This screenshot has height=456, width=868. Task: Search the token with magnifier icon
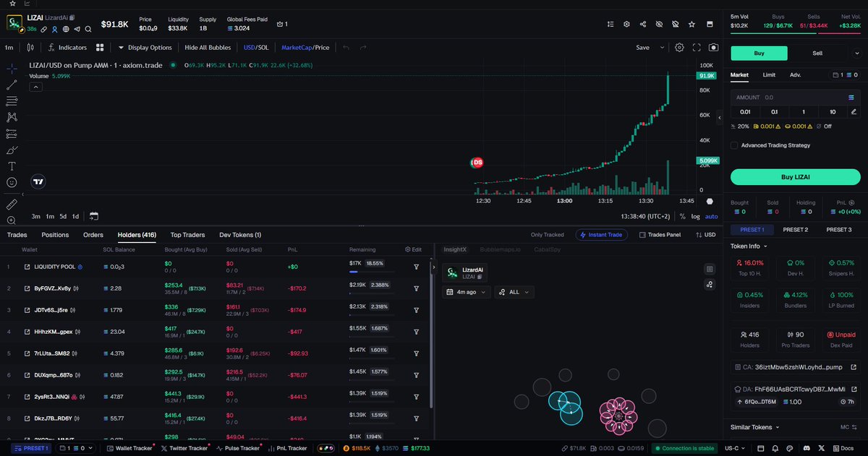click(x=88, y=29)
